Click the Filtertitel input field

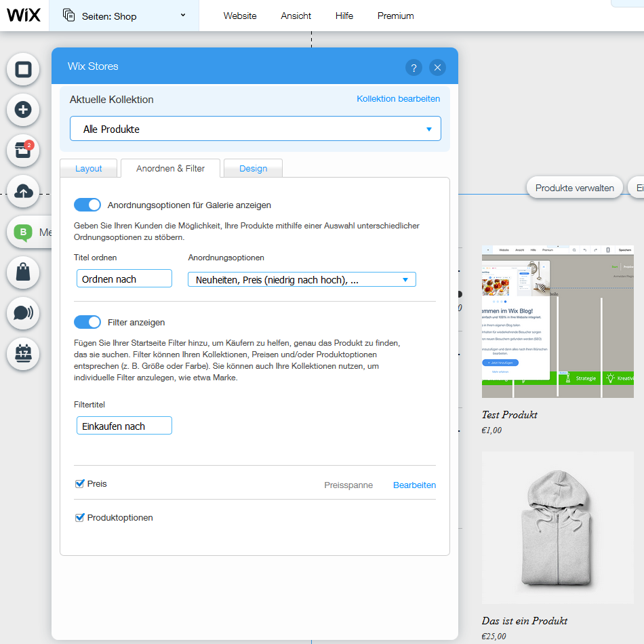tap(124, 426)
